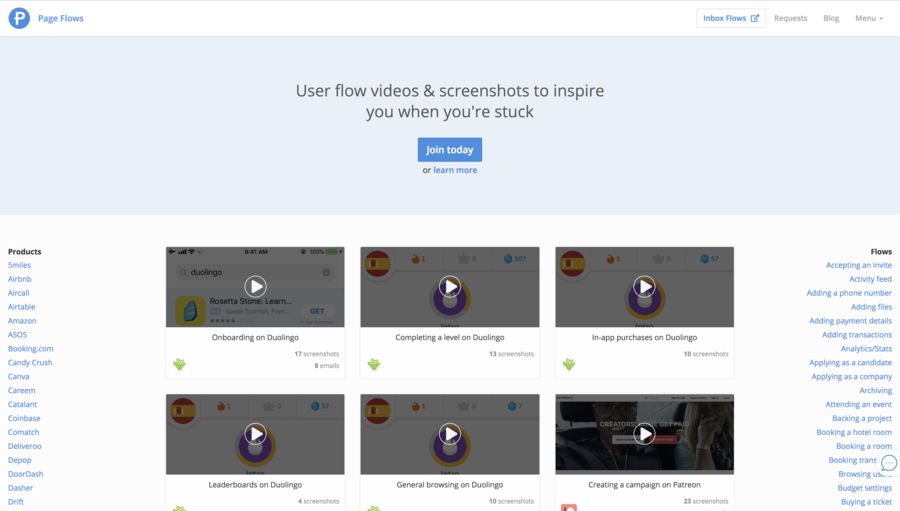The height and width of the screenshot is (511, 900).
Task: Open the Booking.com product
Action: [30, 349]
